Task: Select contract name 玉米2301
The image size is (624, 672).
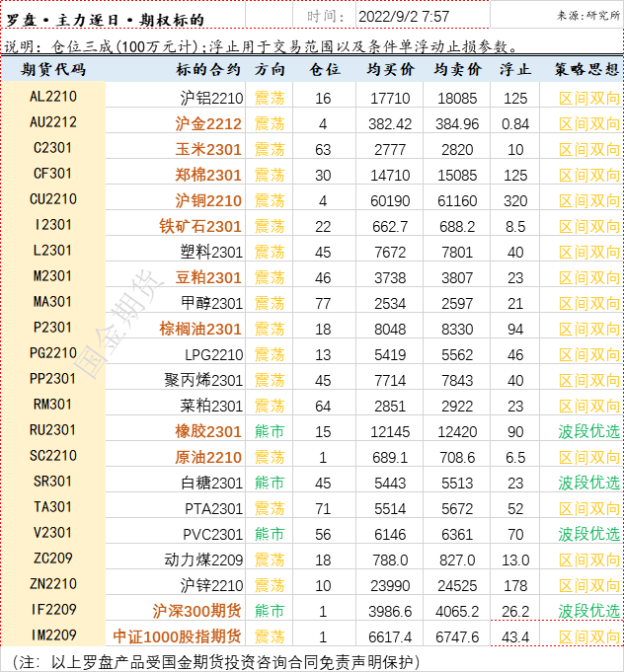Action: click(208, 150)
